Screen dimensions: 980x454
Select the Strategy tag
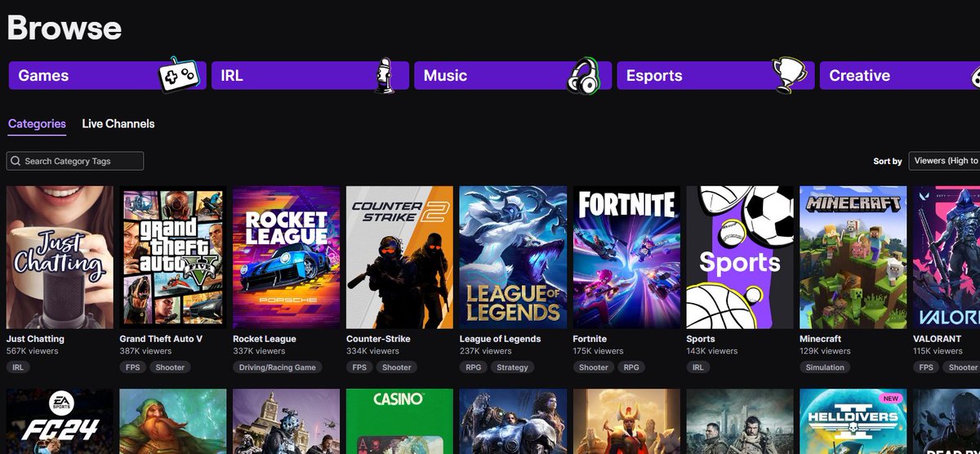512,367
